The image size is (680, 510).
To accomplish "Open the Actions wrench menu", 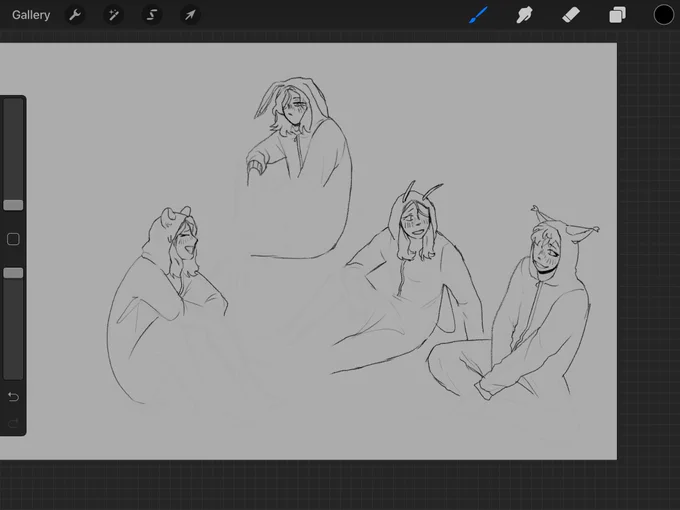I will click(75, 15).
